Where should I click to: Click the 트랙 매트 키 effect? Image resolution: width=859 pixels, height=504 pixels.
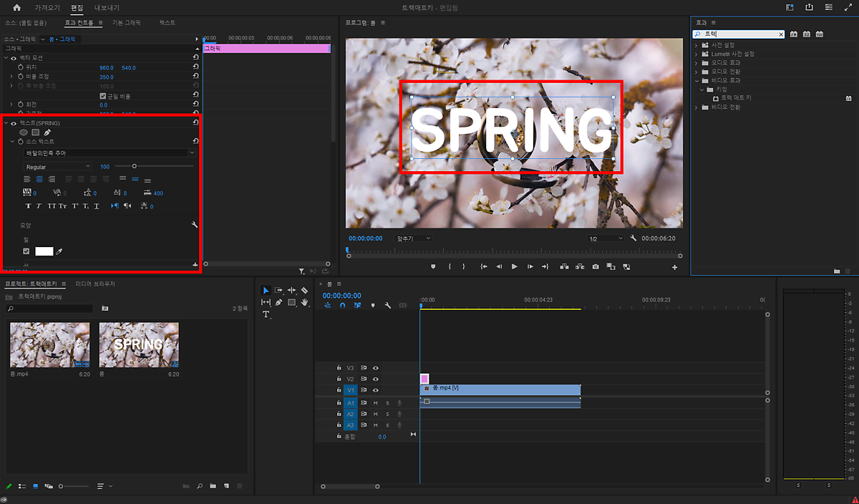click(x=735, y=97)
